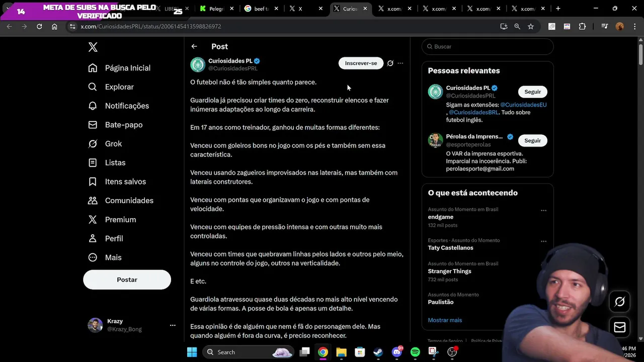Screen dimensions: 644x362
Task: Open Grok from the sidebar menu
Action: [x=105, y=144]
